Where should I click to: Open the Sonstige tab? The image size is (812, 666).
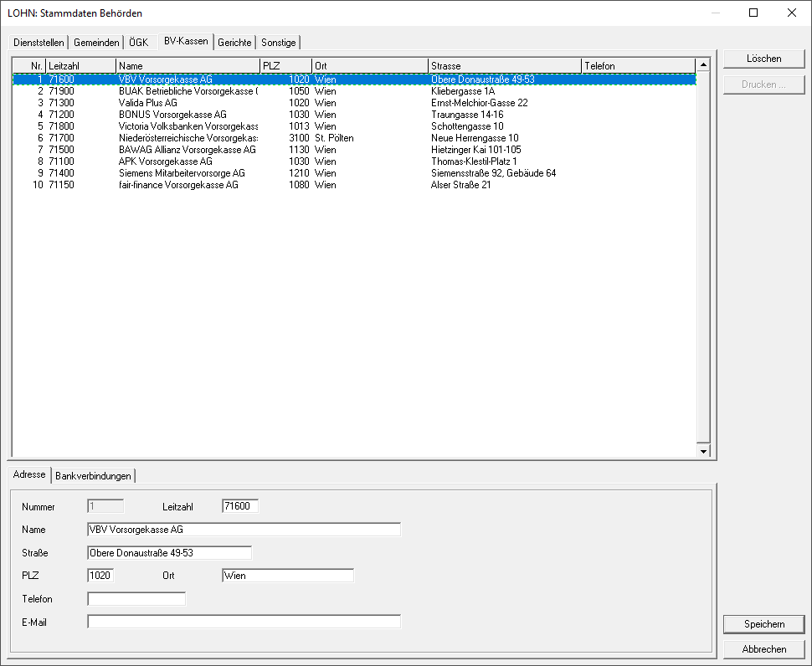[278, 43]
